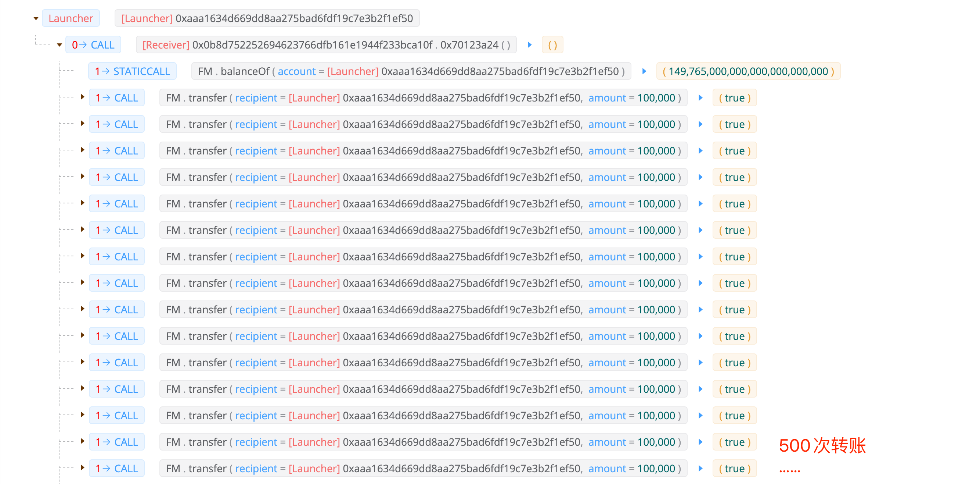
Task: Click the 1→STATICCALL badge
Action: pos(132,71)
